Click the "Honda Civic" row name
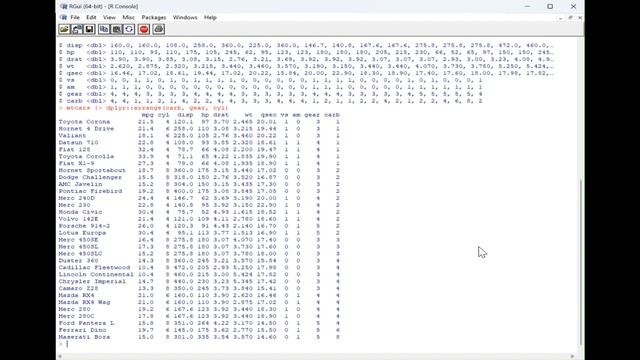 pos(80,212)
